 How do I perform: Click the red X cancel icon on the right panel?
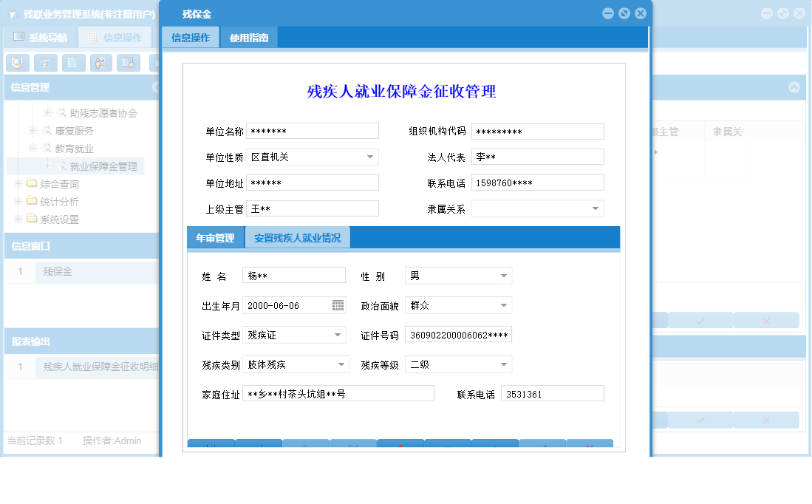pyautogui.click(x=766, y=319)
